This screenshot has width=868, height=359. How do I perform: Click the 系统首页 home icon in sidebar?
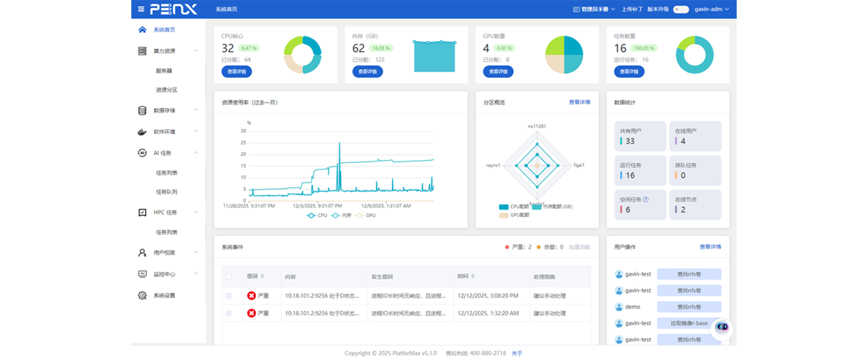[142, 29]
